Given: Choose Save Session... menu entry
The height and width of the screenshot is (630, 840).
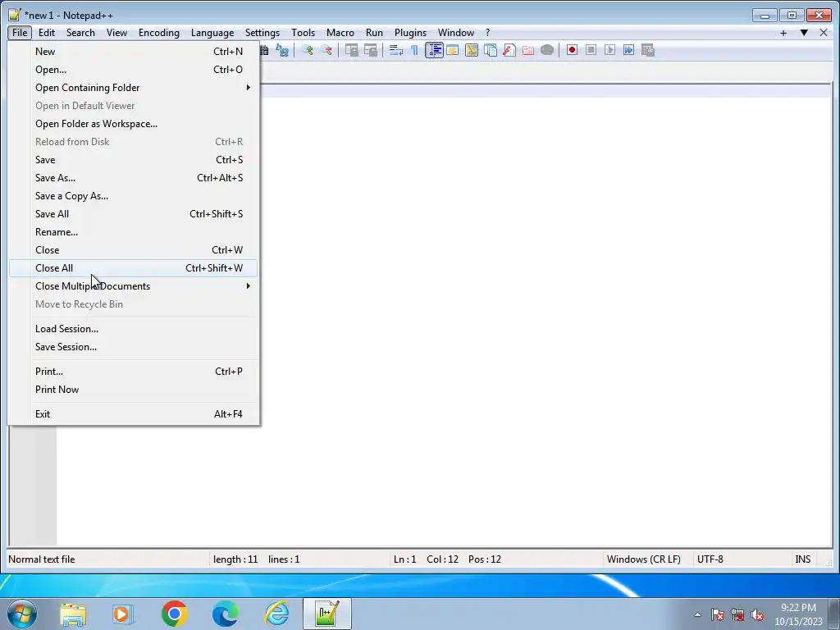Looking at the screenshot, I should click(x=134, y=347).
